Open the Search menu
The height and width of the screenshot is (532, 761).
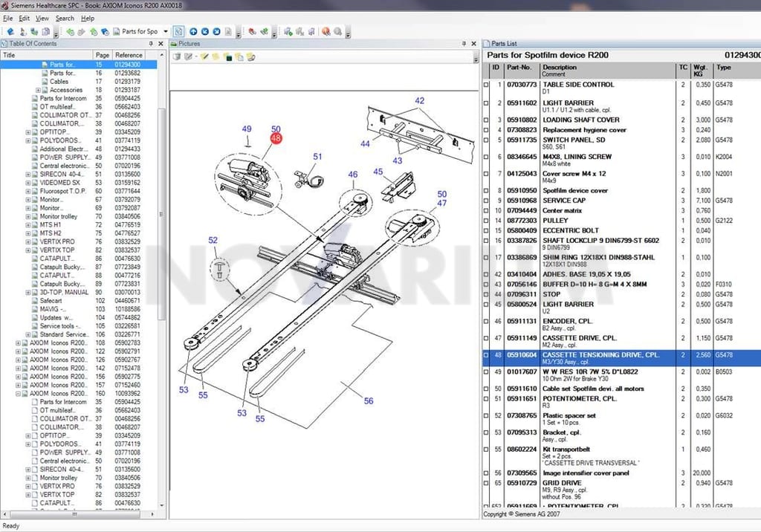tap(65, 19)
